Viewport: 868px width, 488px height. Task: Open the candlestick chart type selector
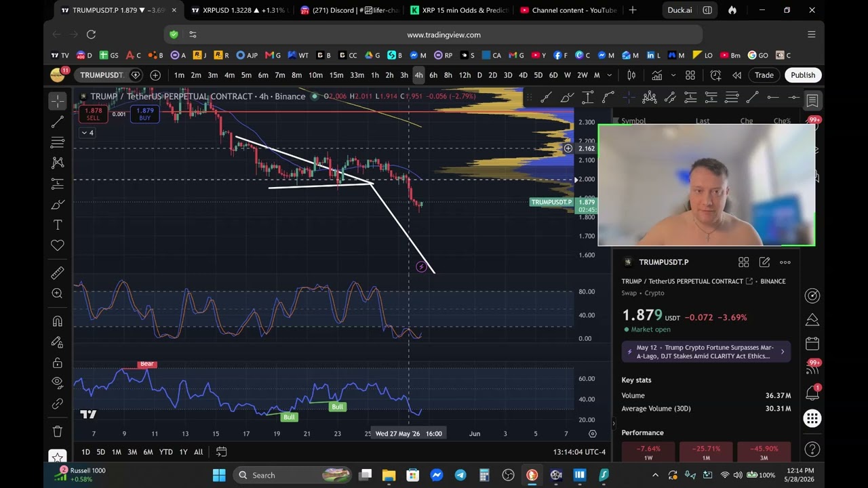click(x=631, y=75)
